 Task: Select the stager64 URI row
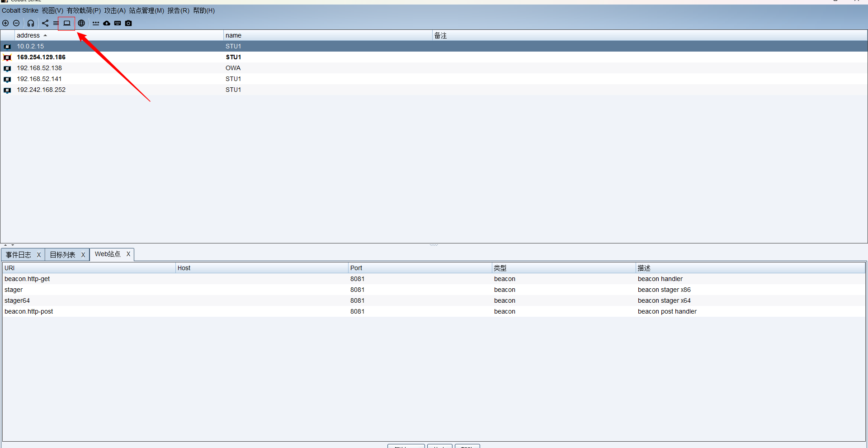click(434, 300)
